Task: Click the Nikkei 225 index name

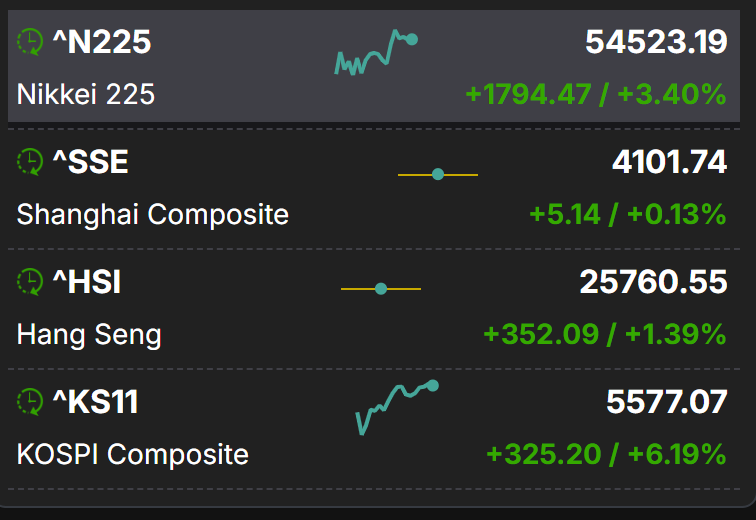Action: tap(86, 94)
